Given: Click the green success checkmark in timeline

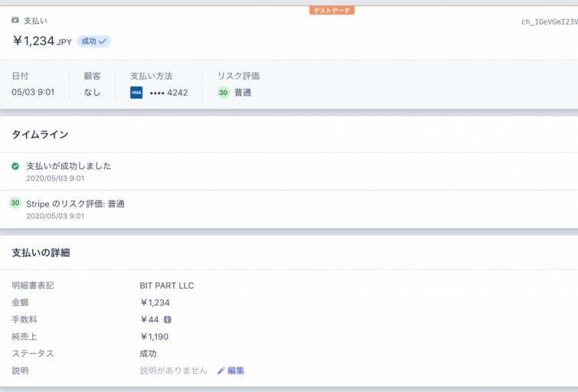Looking at the screenshot, I should tap(15, 166).
